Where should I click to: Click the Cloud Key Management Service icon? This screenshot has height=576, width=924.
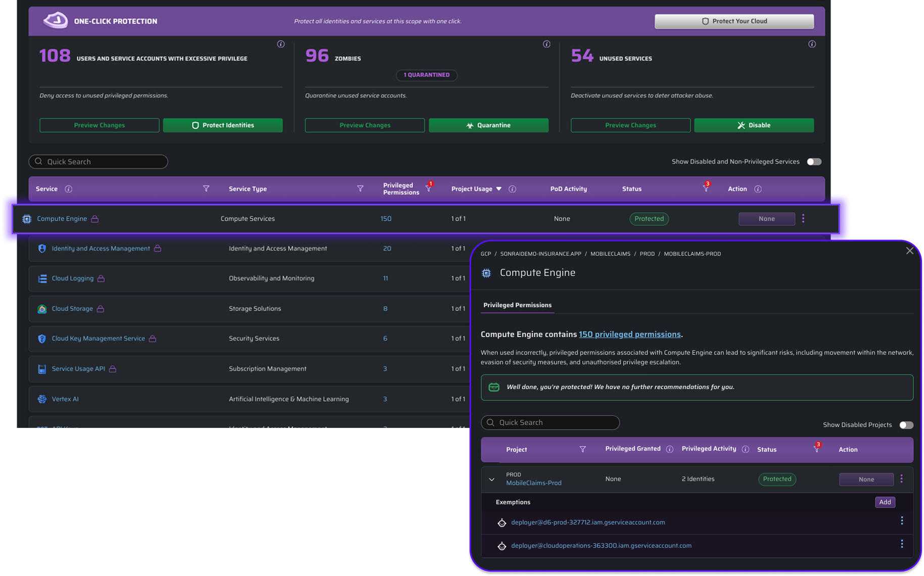[x=42, y=339]
